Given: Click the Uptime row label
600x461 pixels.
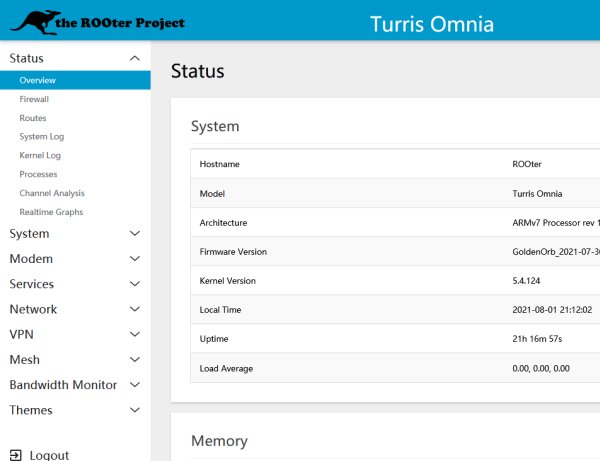Looking at the screenshot, I should [x=214, y=339].
